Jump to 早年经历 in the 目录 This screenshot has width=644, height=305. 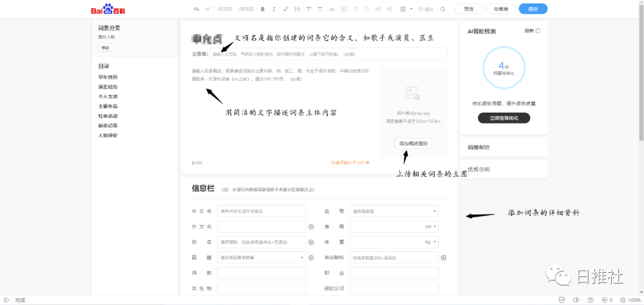108,77
